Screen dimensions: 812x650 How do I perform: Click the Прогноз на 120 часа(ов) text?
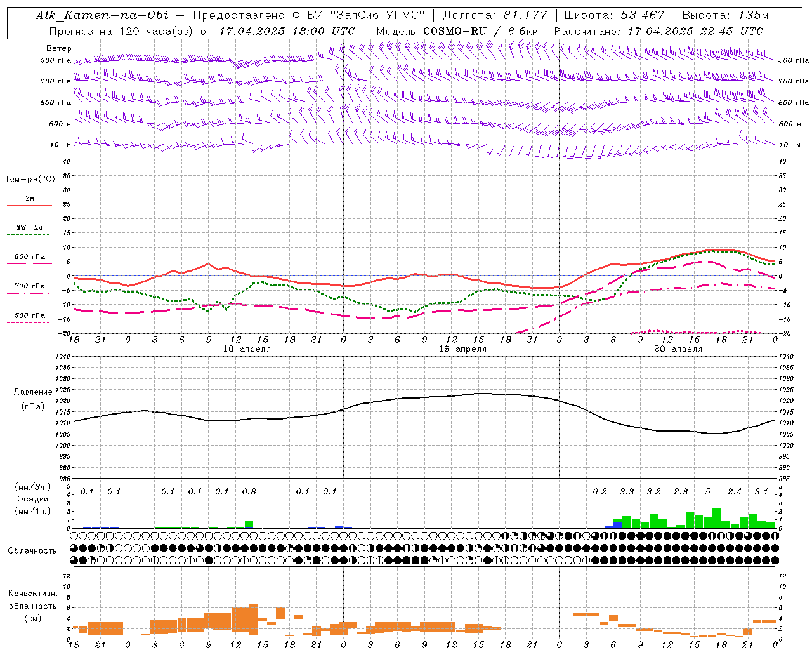click(x=122, y=31)
